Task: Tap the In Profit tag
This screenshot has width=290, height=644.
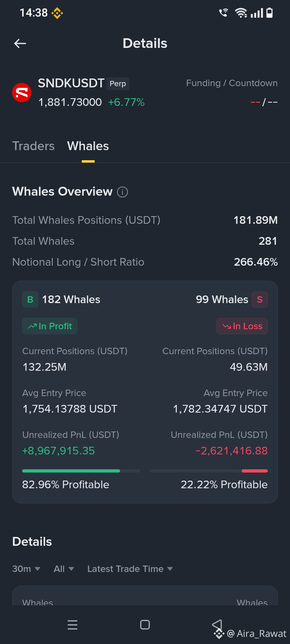Action: tap(50, 326)
